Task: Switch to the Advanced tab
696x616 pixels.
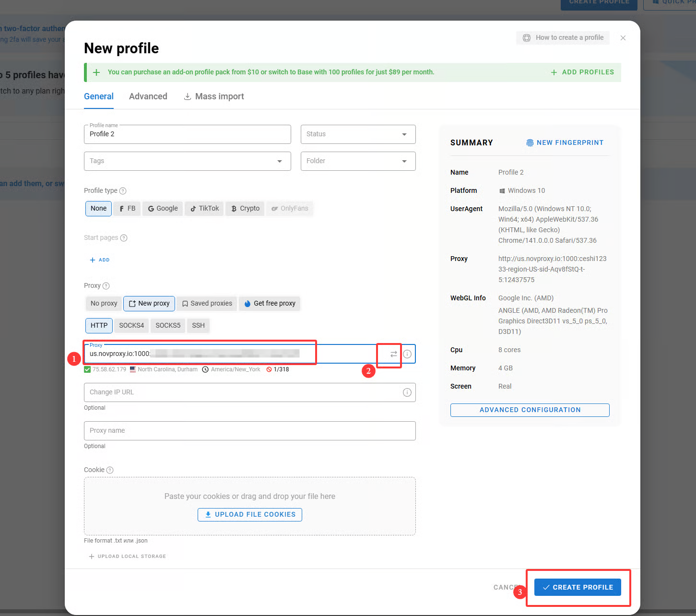Action: [x=148, y=96]
